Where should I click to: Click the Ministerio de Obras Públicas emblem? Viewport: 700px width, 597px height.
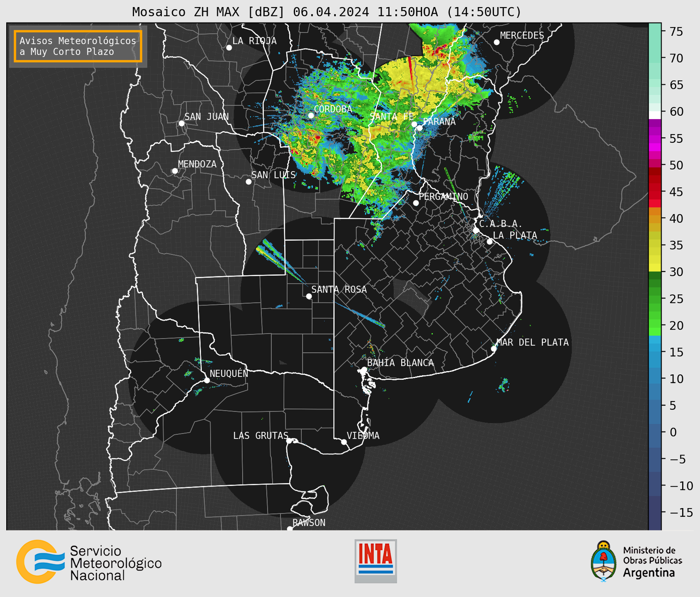pyautogui.click(x=603, y=561)
